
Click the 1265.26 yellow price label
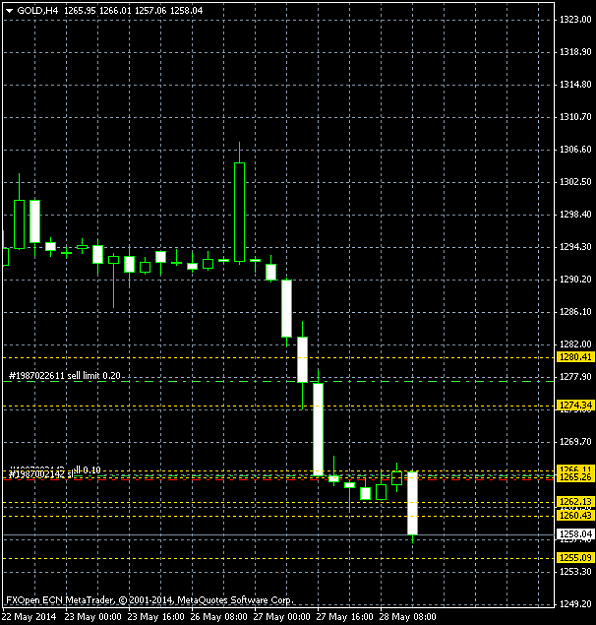(575, 477)
